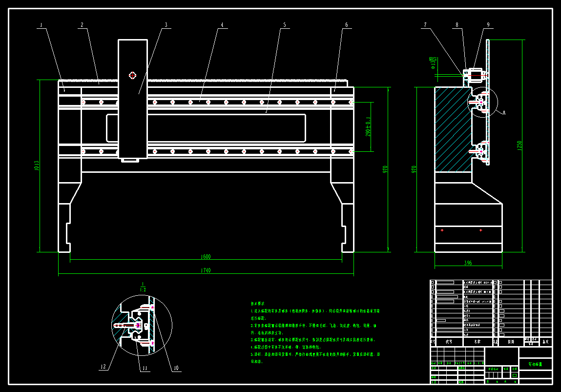The width and height of the screenshot is (561, 392).
Task: Select part balloon number 9
Action: coord(488,25)
